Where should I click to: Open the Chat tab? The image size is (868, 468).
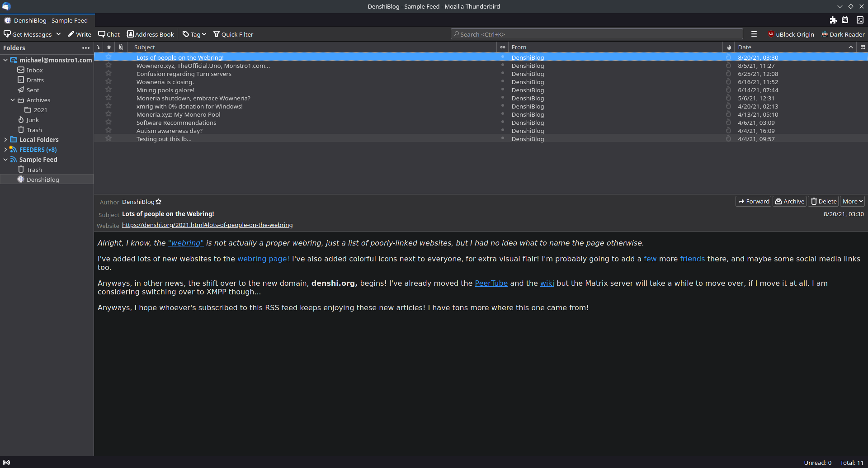click(x=109, y=34)
